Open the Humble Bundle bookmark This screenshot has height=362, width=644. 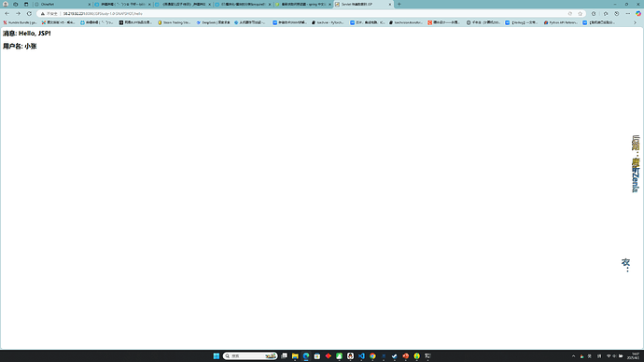click(20, 22)
